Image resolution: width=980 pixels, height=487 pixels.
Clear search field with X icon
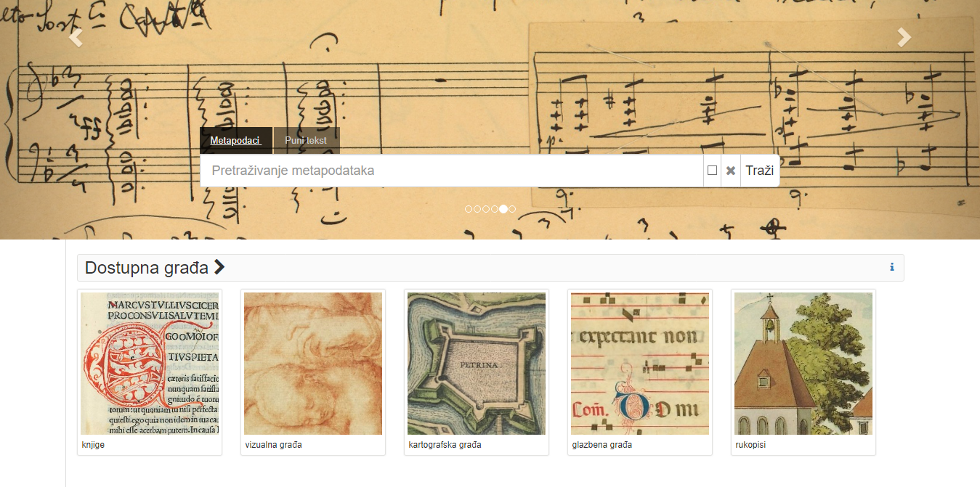tap(731, 171)
